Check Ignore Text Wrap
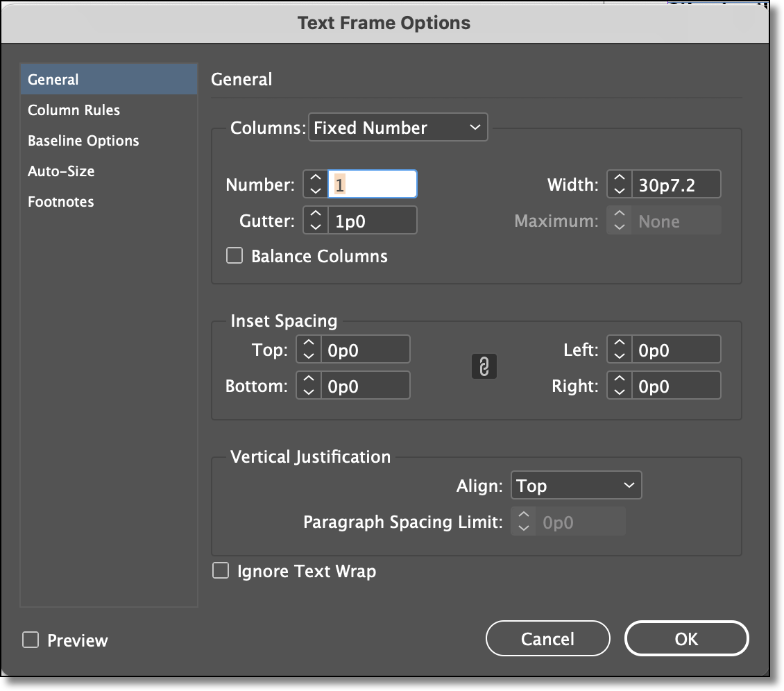784x691 pixels. coord(221,570)
